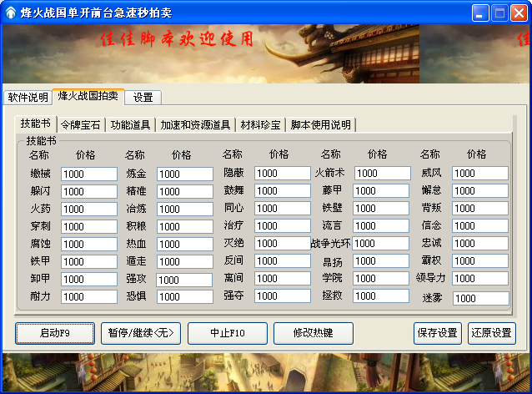This screenshot has width=532, height=394.
Task: Focus the 火箭术 price field
Action: [x=383, y=174]
